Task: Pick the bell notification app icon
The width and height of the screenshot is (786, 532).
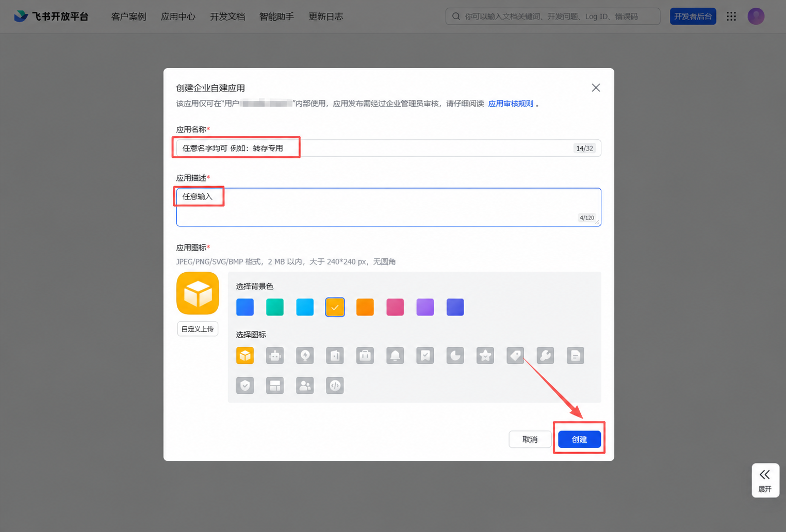Action: pyautogui.click(x=395, y=356)
